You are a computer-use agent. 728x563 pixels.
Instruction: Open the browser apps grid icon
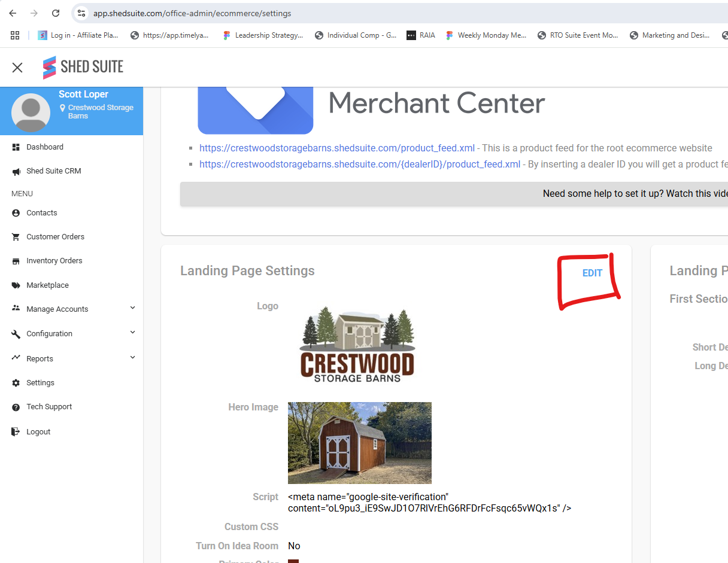click(x=15, y=35)
